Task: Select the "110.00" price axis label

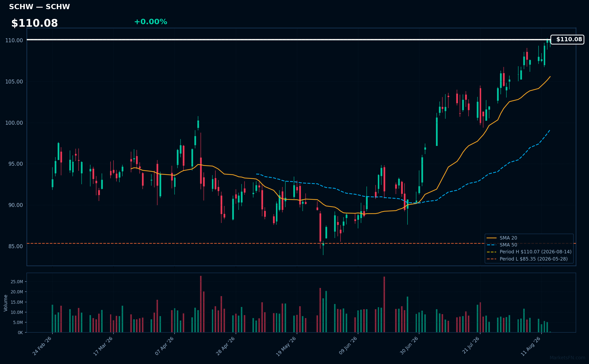Action: tap(14, 40)
